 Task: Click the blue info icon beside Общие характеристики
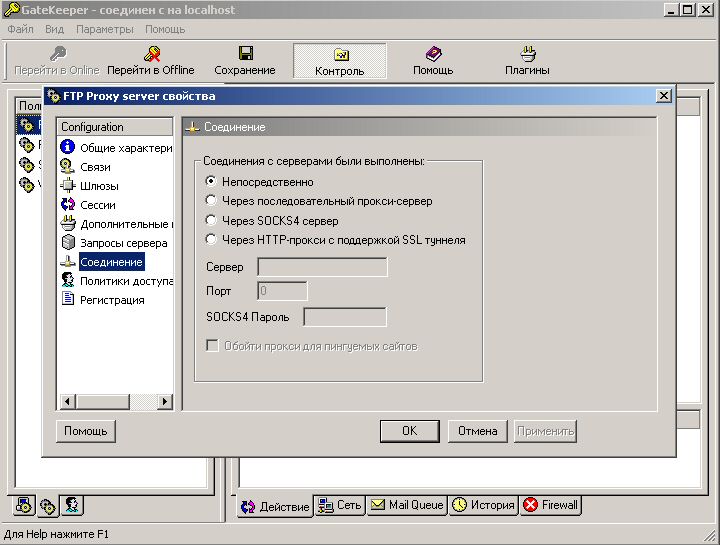[x=68, y=147]
